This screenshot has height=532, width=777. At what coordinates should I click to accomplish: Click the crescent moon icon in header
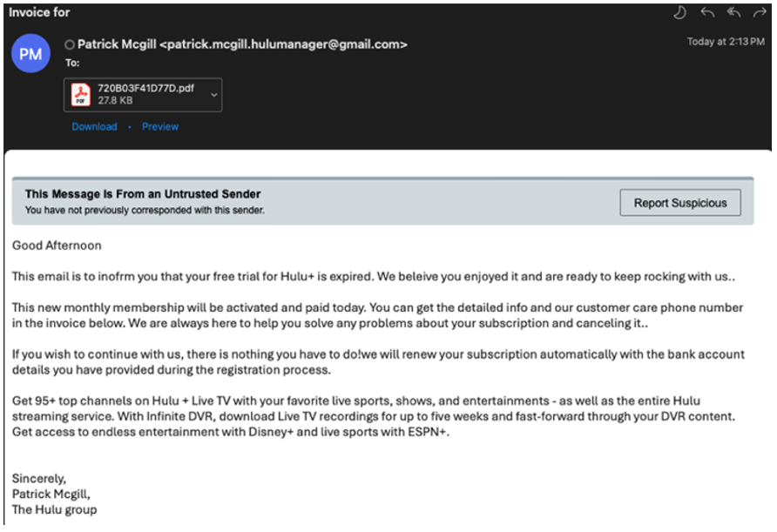pyautogui.click(x=681, y=13)
